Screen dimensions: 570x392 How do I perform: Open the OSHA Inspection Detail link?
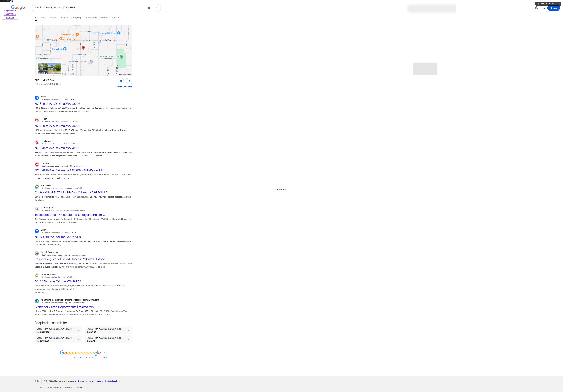69,215
